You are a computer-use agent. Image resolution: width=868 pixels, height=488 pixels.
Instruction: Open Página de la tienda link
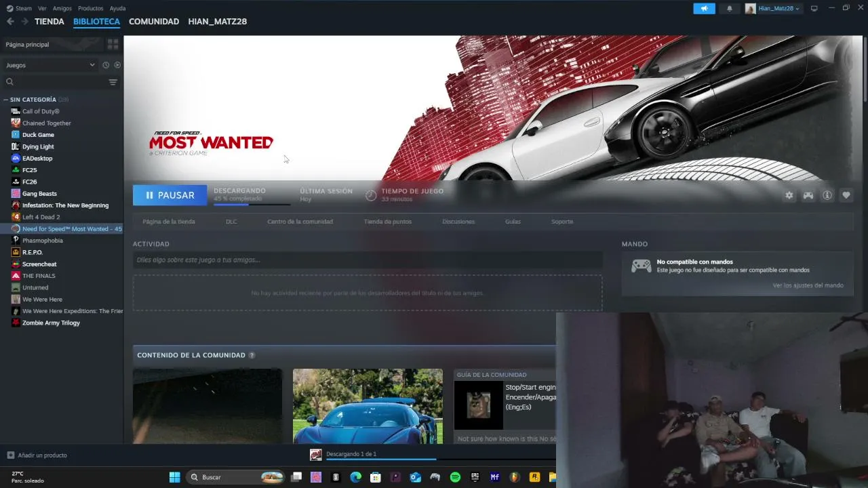tap(169, 222)
